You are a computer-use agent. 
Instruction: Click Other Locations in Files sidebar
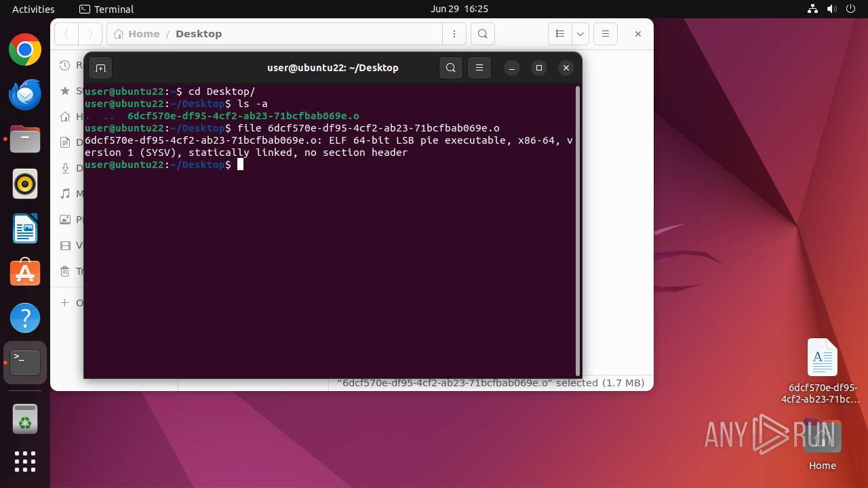point(71,302)
